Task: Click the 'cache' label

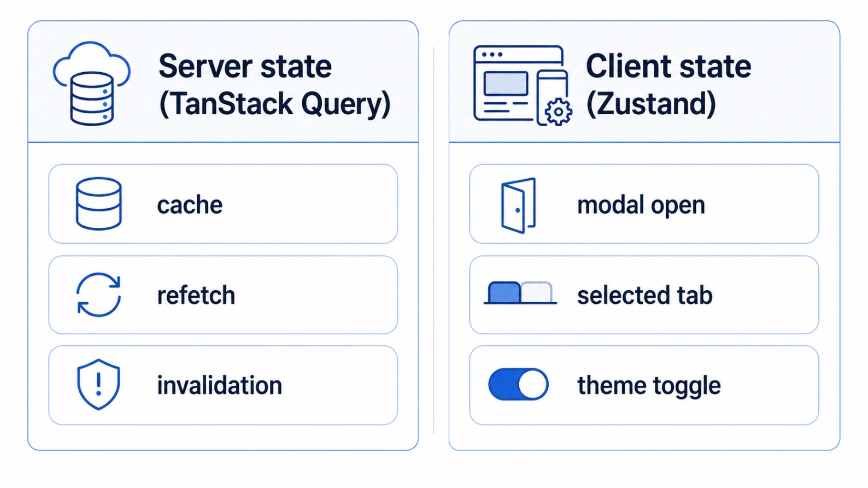Action: (190, 205)
